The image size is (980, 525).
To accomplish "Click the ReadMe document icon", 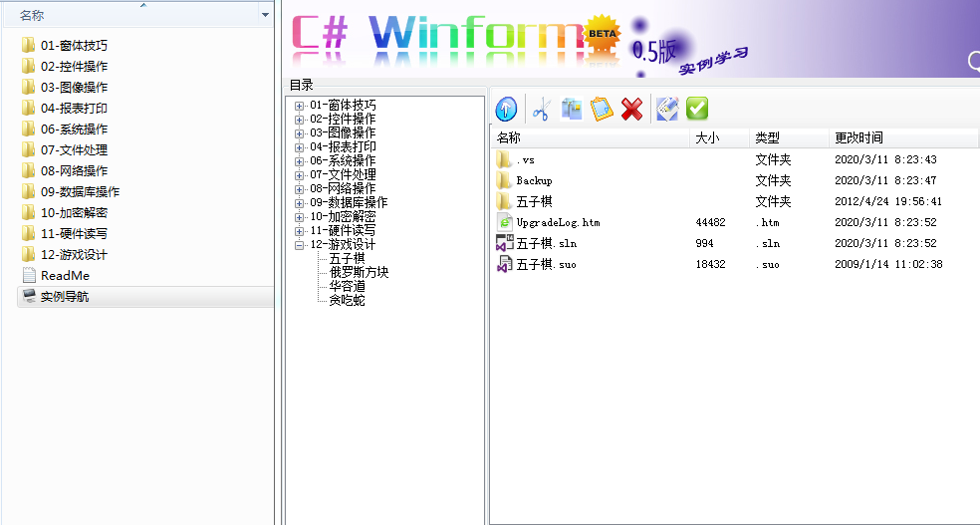I will click(x=29, y=275).
